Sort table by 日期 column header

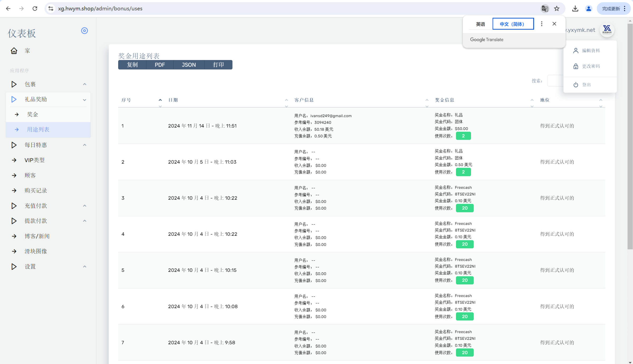(x=173, y=100)
